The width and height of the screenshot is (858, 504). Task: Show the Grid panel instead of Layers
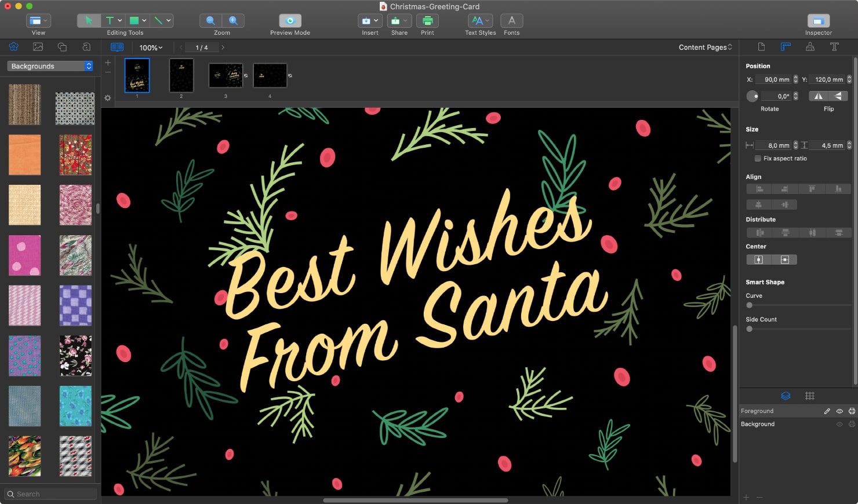point(810,396)
